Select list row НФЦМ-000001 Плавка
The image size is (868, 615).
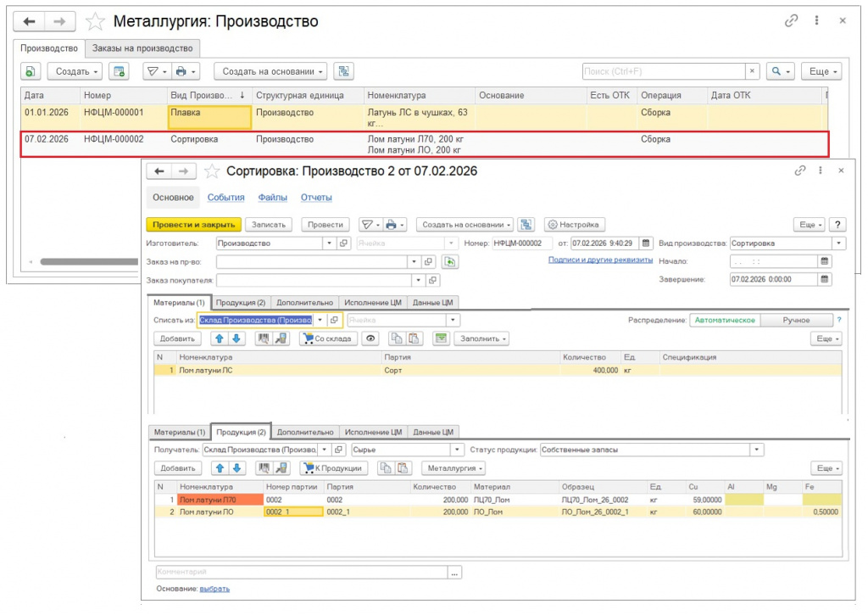(425, 117)
